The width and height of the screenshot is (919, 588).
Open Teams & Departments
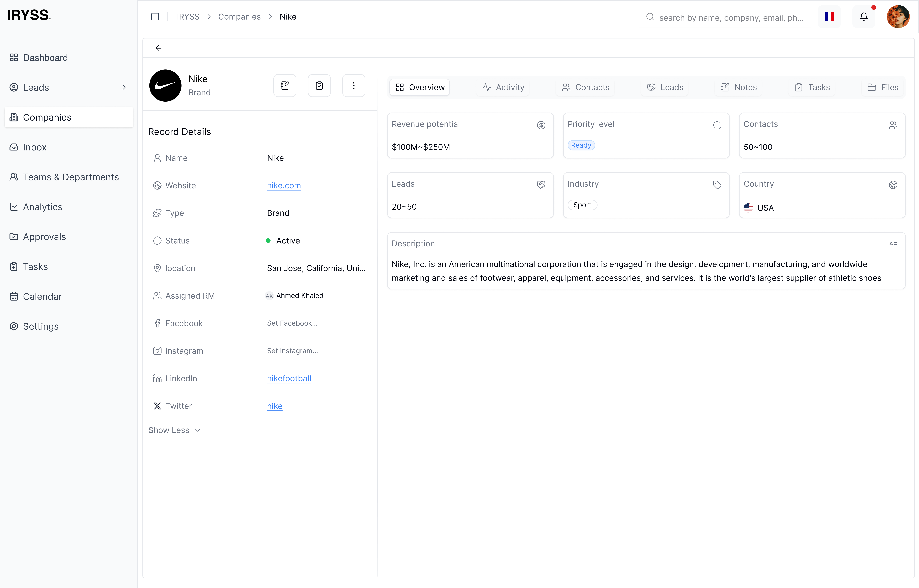(x=69, y=177)
